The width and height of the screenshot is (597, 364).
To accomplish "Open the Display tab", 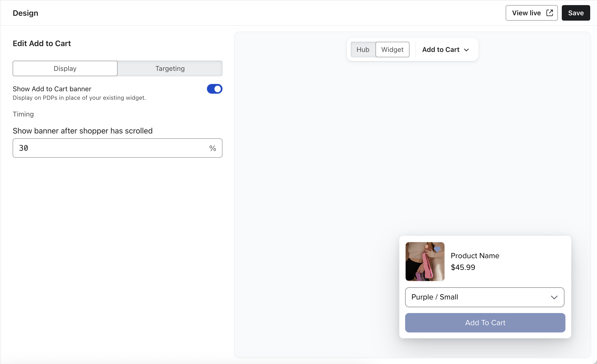I will (x=65, y=68).
